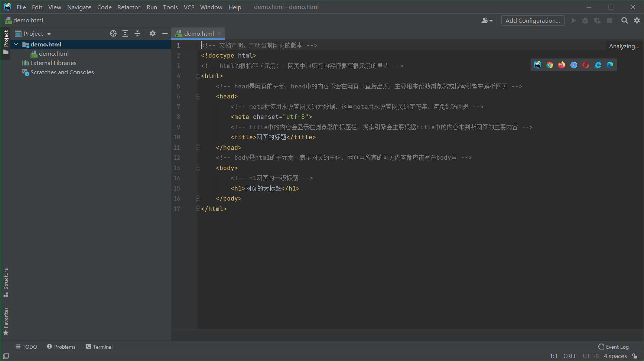Open the Edit menu
Image resolution: width=644 pixels, height=361 pixels.
tap(37, 7)
